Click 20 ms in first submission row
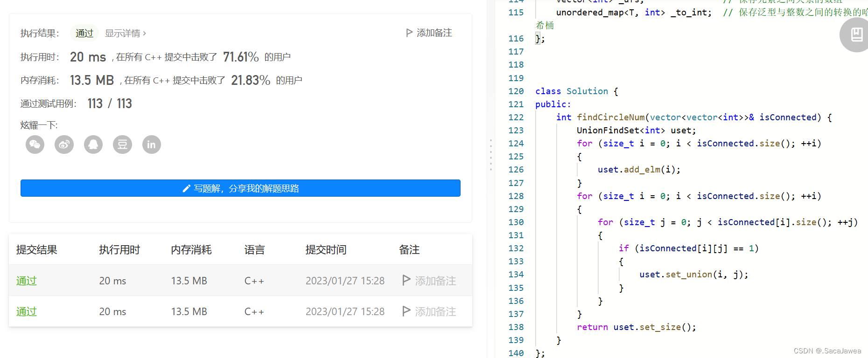The image size is (868, 358). (x=112, y=281)
